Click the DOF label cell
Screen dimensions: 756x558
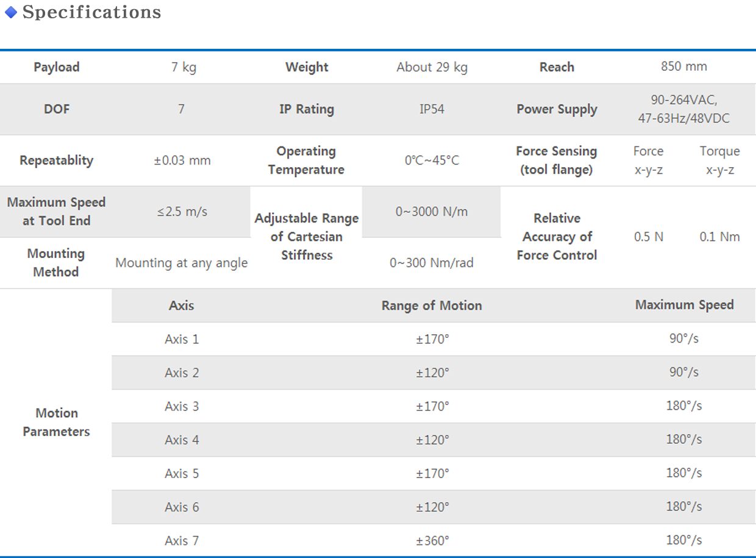pyautogui.click(x=57, y=109)
